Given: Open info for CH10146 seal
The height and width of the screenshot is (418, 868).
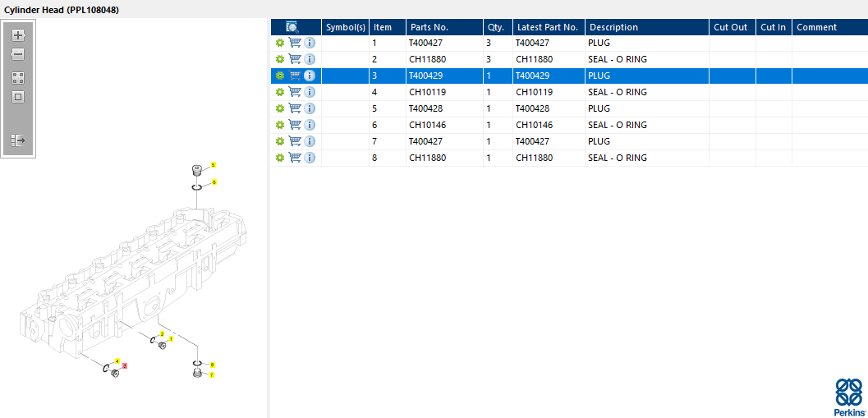Looking at the screenshot, I should pos(310,125).
